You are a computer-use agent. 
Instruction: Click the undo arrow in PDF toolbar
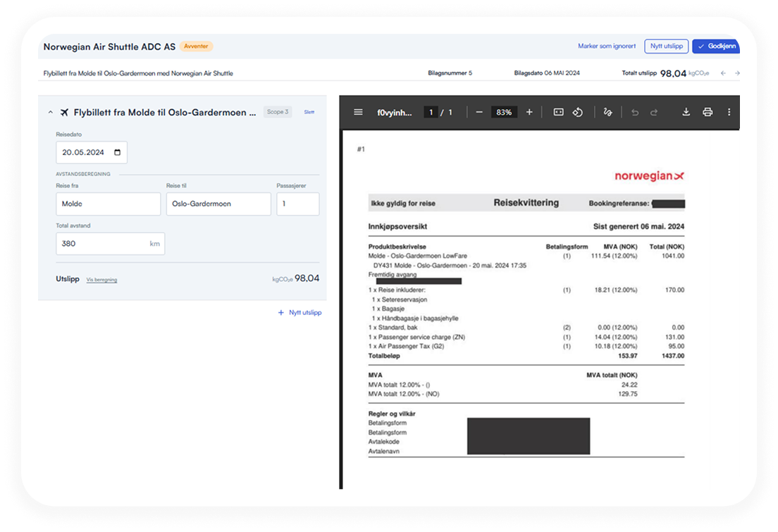coord(635,112)
